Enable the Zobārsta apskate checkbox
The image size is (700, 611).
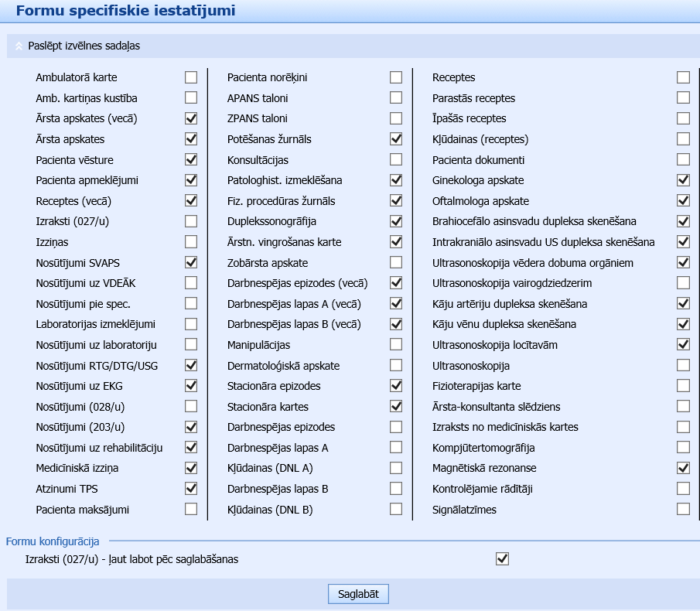pos(396,262)
